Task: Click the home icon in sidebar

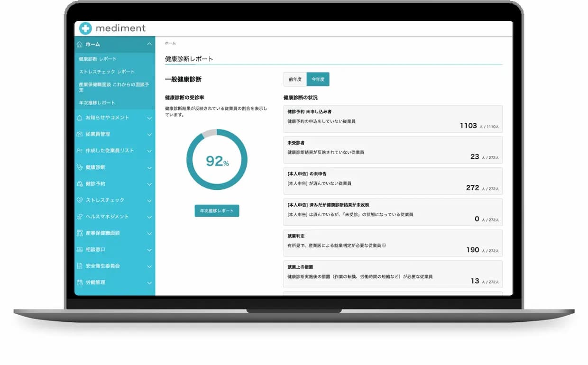Action: click(80, 44)
